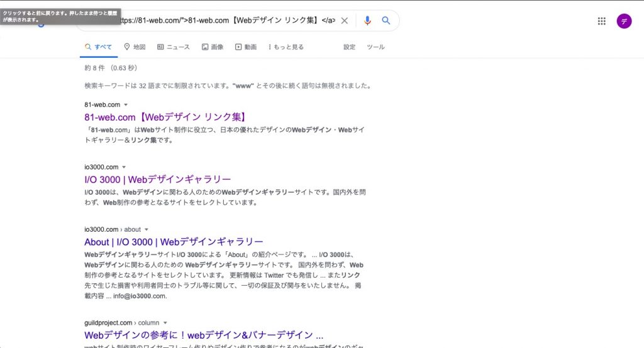Open the purple account avatar
Image resolution: width=644 pixels, height=348 pixels.
coord(624,21)
